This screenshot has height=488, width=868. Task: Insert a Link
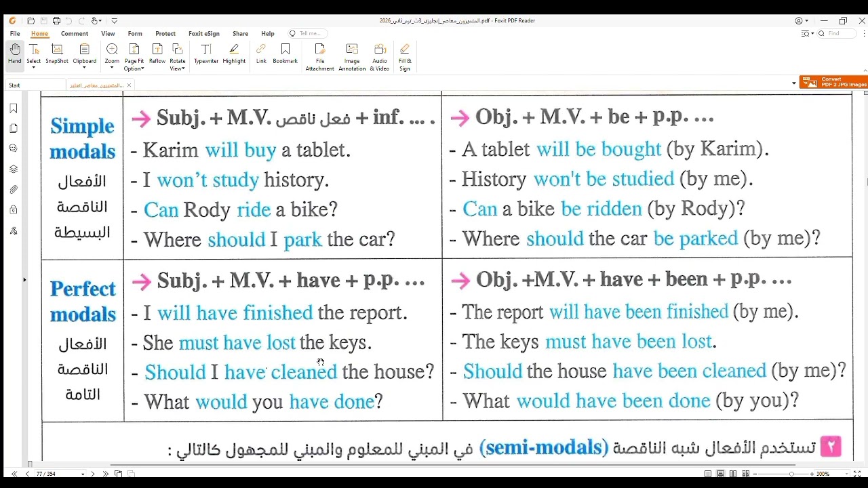[261, 54]
